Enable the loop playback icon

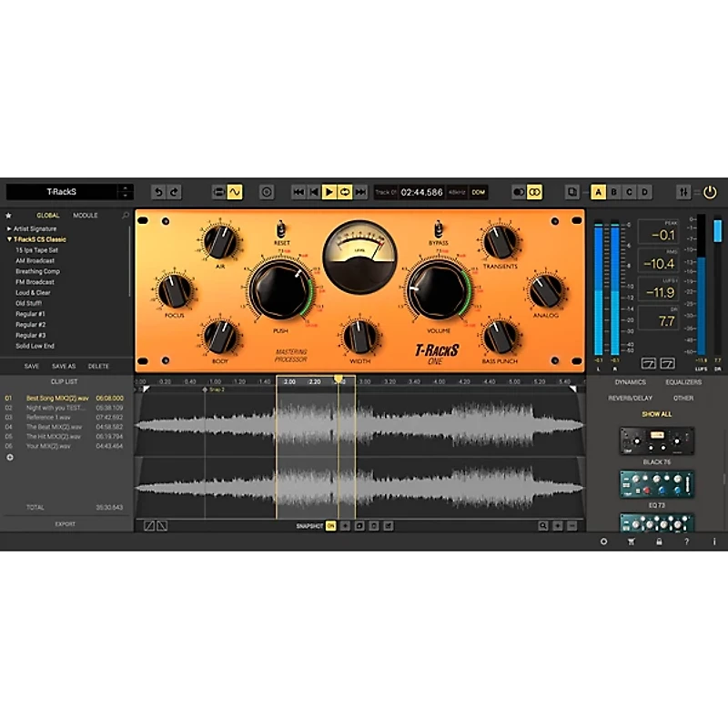point(347,190)
